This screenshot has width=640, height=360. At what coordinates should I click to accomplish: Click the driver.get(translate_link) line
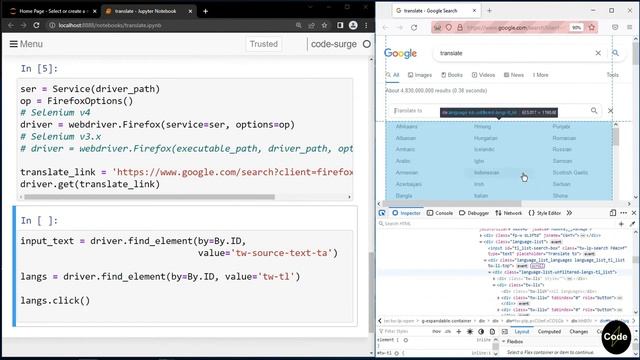click(x=90, y=184)
